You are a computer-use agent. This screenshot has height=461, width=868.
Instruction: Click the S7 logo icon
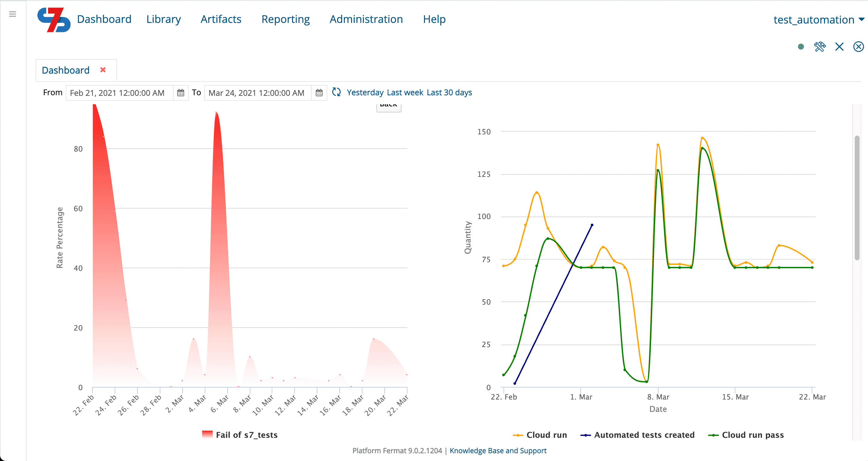[54, 20]
